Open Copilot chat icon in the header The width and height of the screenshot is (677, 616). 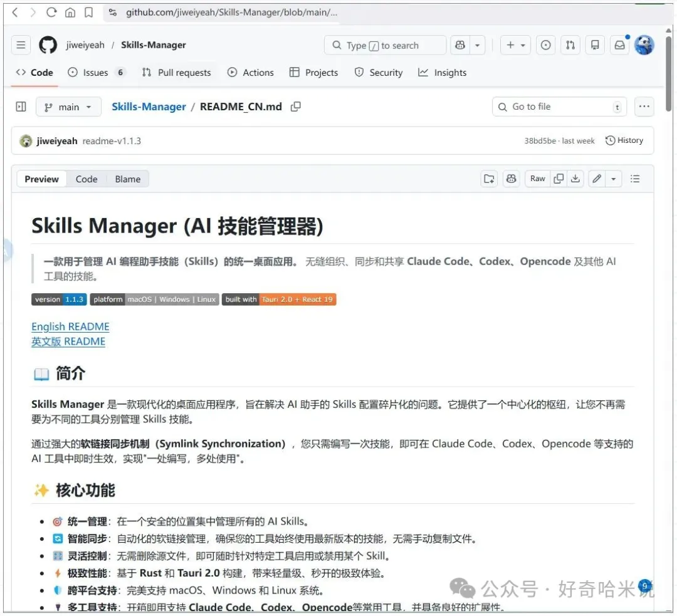[x=460, y=45]
